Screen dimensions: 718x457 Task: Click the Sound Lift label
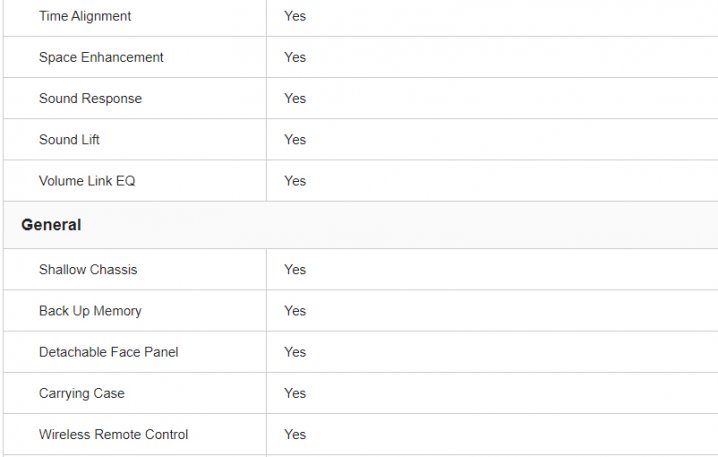pos(69,139)
